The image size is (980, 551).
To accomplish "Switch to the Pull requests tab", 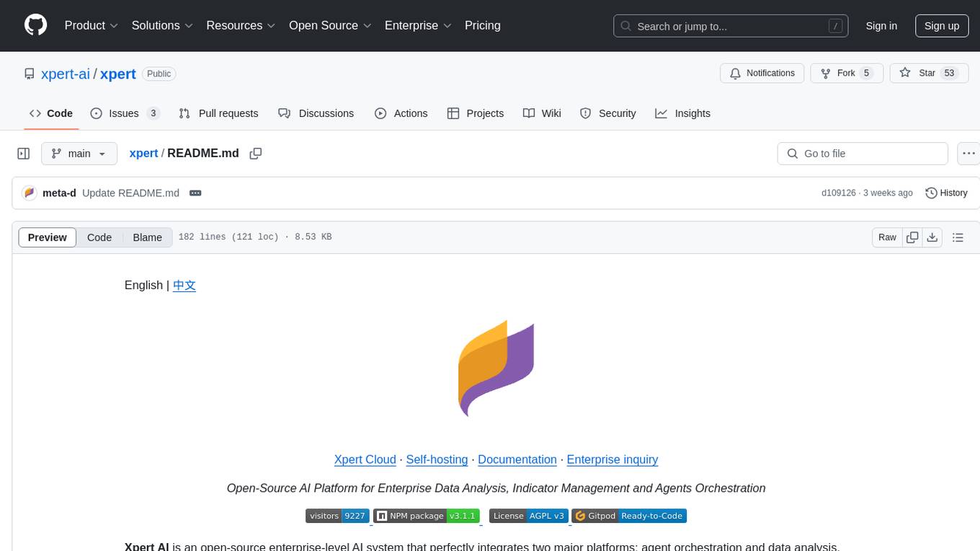I will pos(218,113).
